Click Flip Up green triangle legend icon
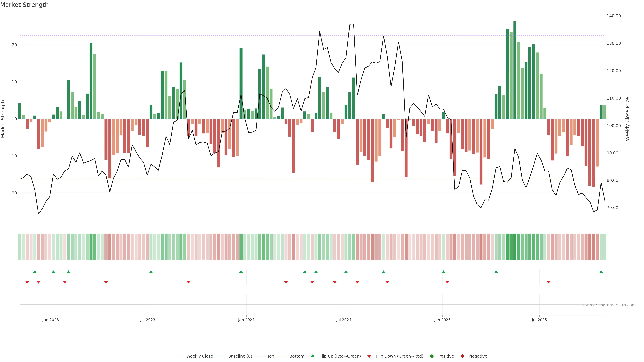The width and height of the screenshot is (644, 362). pos(312,356)
